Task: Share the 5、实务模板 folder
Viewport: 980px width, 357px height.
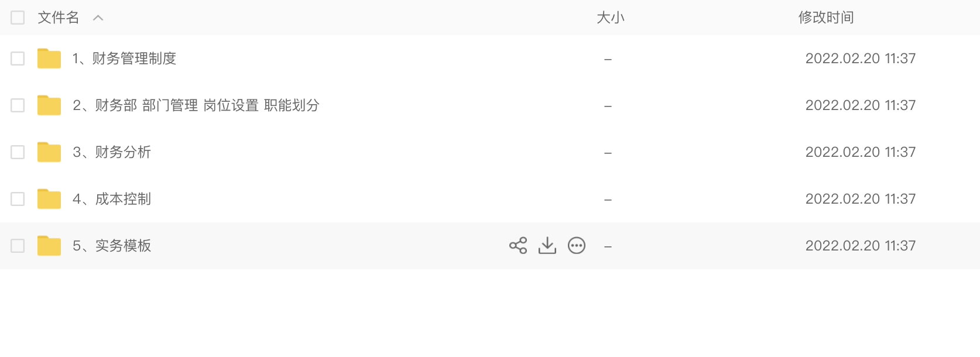Action: point(518,245)
